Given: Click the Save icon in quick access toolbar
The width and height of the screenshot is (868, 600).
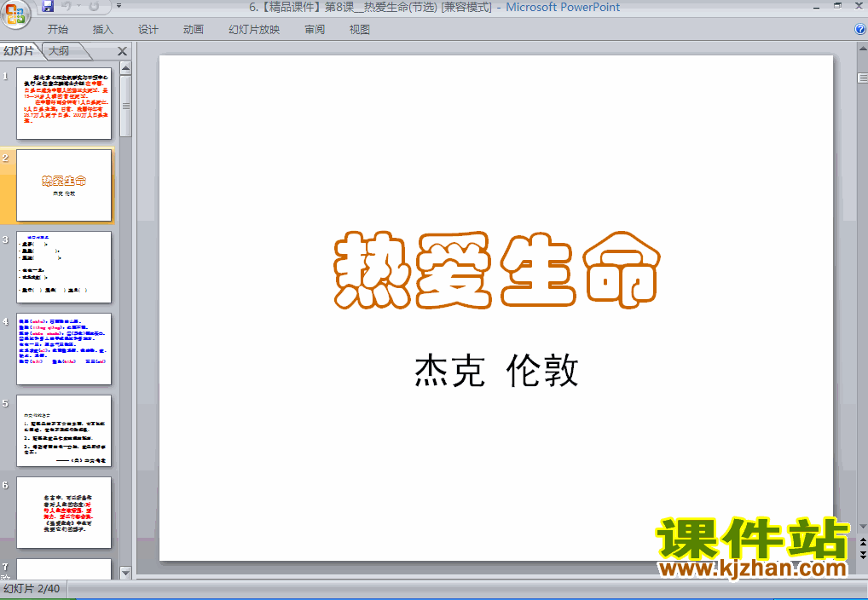Looking at the screenshot, I should point(48,6).
